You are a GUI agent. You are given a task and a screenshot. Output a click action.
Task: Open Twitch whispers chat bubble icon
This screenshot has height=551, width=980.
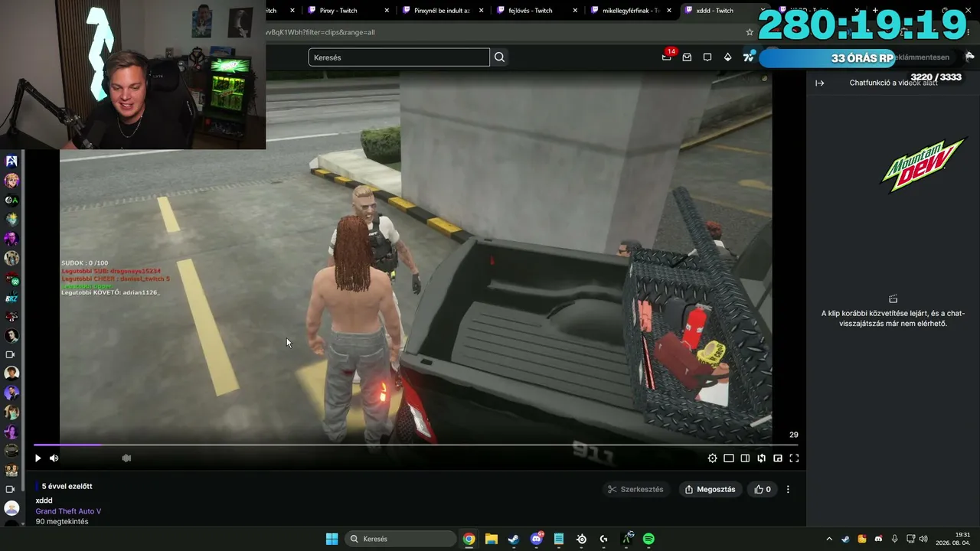[707, 57]
